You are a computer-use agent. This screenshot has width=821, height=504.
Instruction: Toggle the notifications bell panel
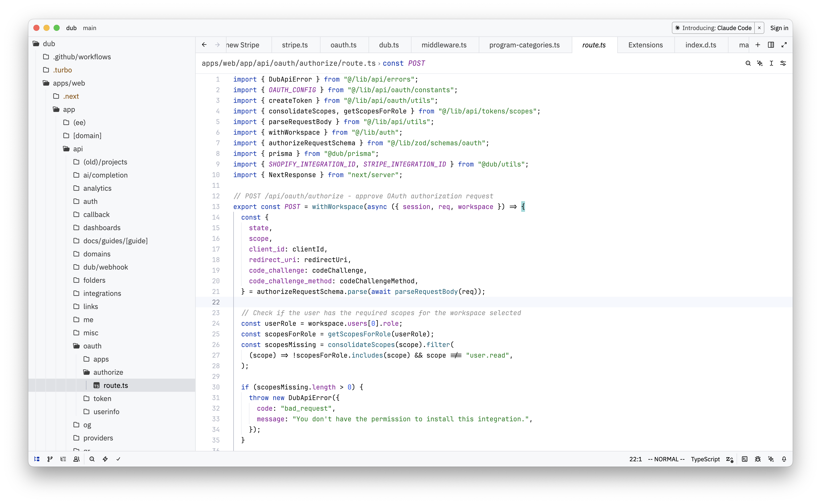point(784,459)
